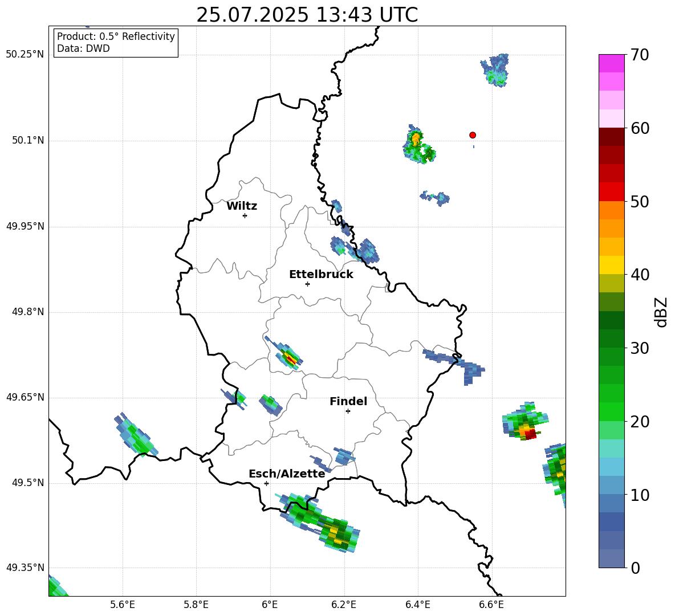Screen dimensions: 675x616
Task: Click the 6°E longitude label
Action: [270, 605]
